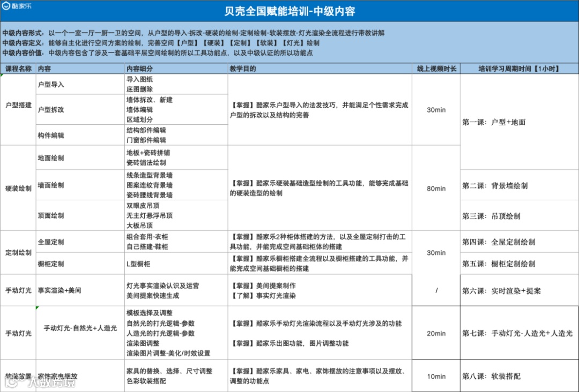Select the title 贝壳全国赋能培训-中级内容

click(x=290, y=11)
